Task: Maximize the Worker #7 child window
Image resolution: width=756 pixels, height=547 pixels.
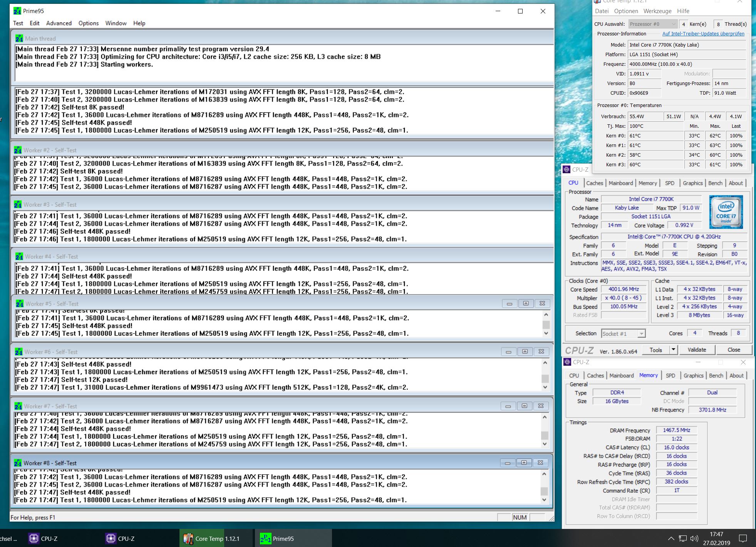Action: (524, 406)
